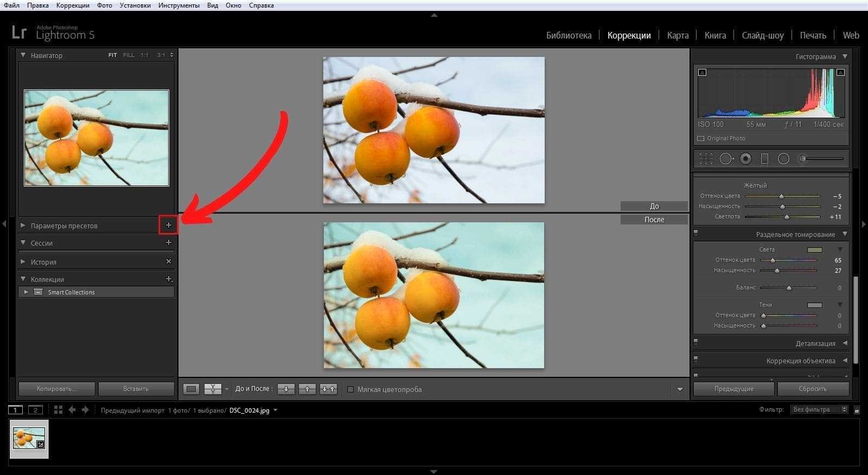Screen dimensions: 868x475
Task: Click the plus icon to add preset
Action: (168, 225)
